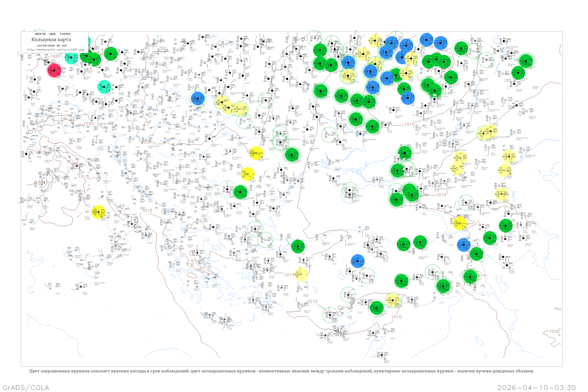
Task: Click the Magdeburg station name label
Action: click(128, 58)
